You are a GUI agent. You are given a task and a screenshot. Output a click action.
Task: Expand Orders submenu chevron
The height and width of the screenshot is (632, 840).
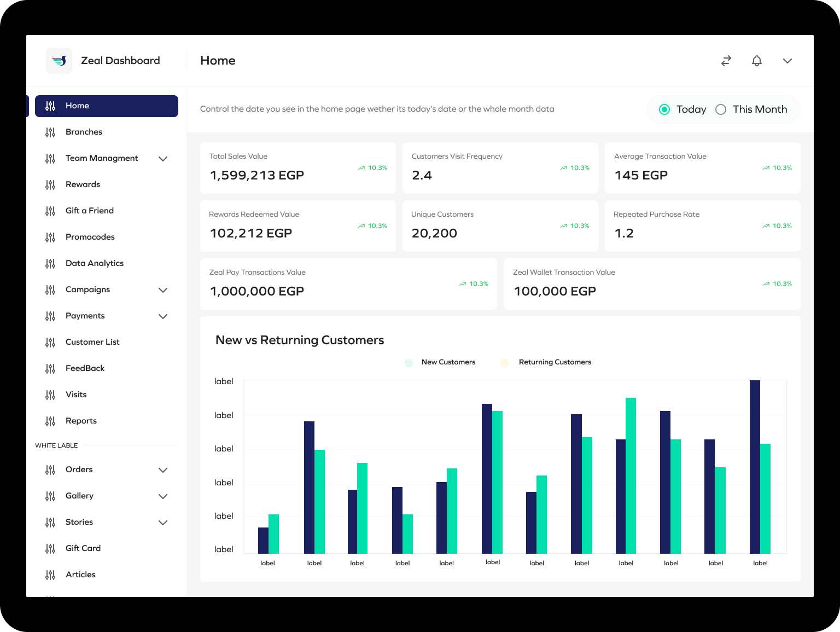[163, 470]
